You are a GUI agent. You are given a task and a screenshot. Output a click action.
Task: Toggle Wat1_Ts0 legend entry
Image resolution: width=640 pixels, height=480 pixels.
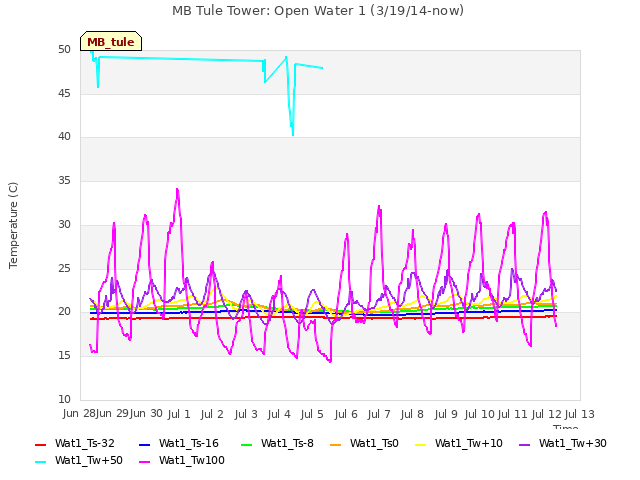pyautogui.click(x=364, y=443)
